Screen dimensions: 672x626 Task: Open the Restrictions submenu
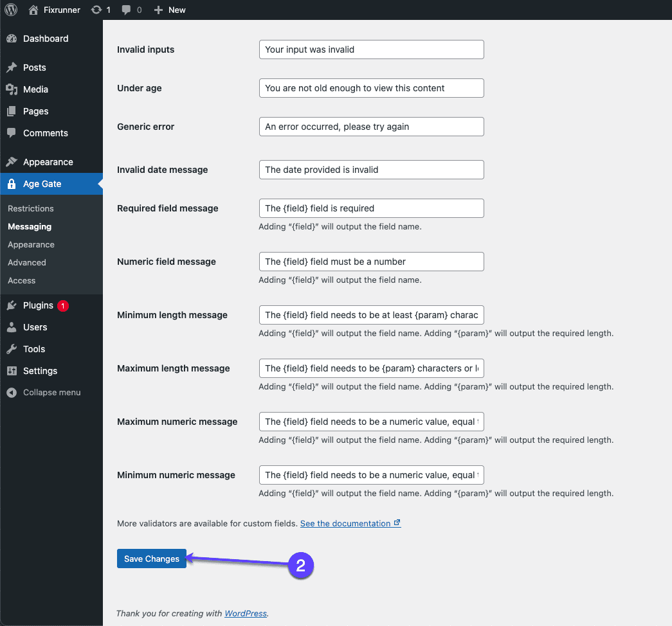[x=31, y=208]
